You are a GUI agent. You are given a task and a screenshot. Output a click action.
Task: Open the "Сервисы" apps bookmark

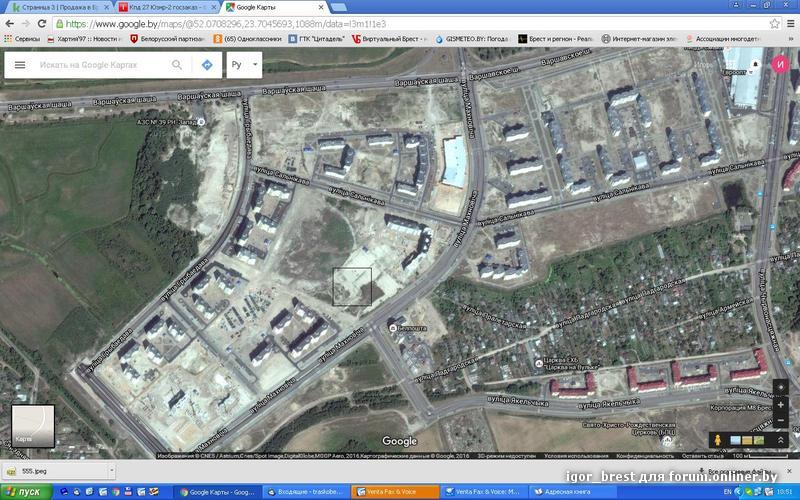[x=22, y=39]
